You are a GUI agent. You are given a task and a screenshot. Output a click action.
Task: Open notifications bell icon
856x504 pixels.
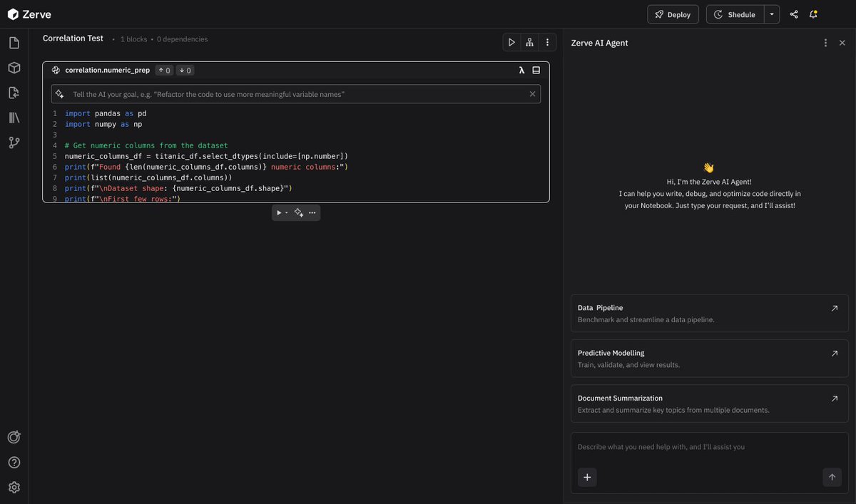click(x=813, y=14)
